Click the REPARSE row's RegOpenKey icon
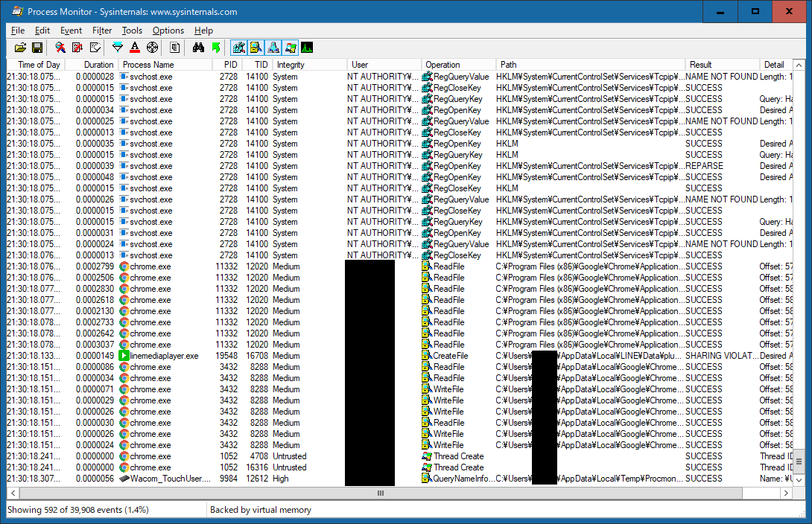 point(427,166)
